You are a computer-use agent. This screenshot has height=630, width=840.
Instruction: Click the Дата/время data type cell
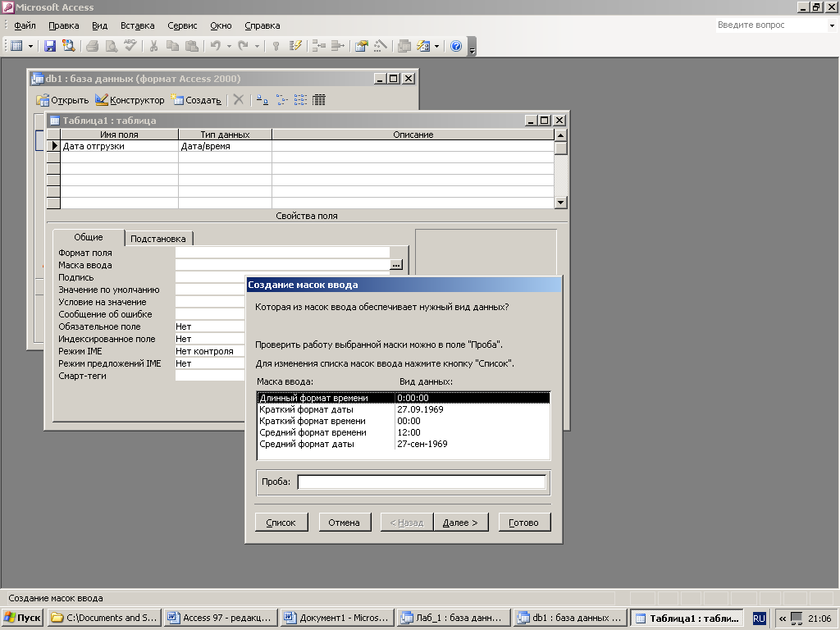[225, 146]
